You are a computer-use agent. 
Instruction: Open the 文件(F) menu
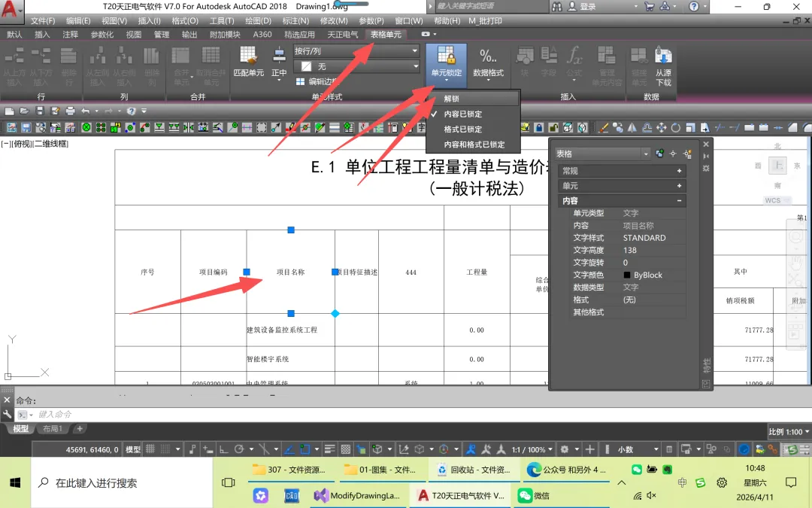tap(42, 21)
